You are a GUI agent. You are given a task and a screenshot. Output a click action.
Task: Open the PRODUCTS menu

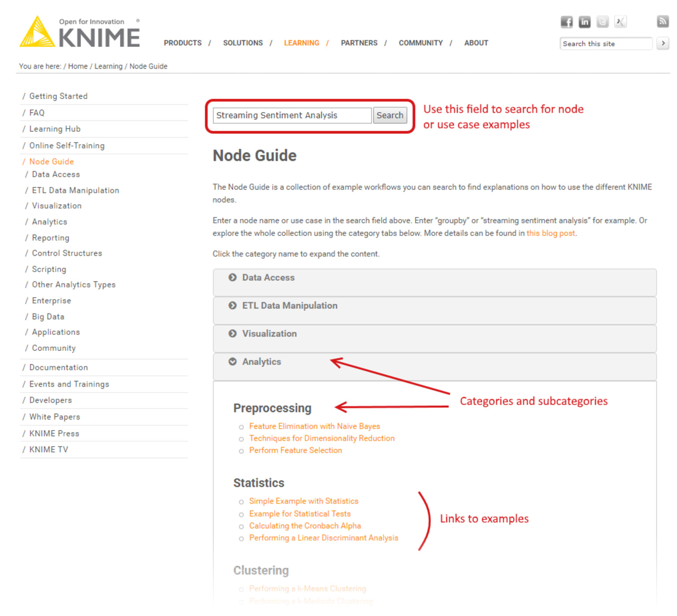point(182,43)
